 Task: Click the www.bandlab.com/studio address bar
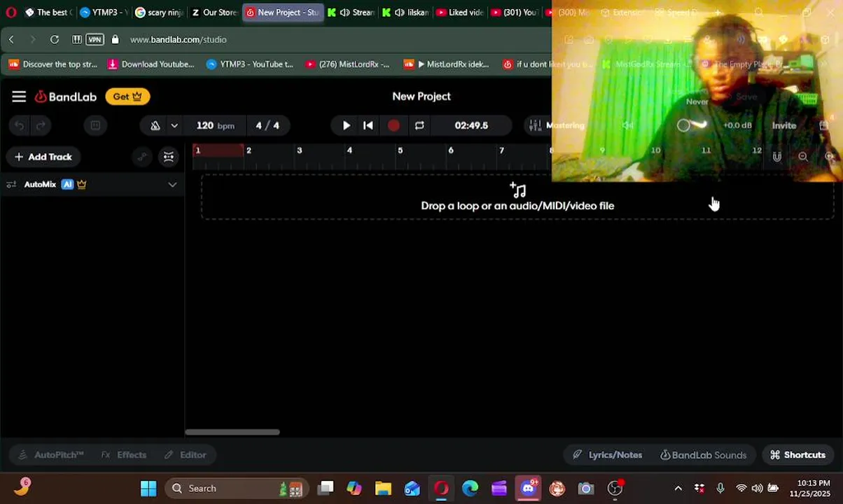[178, 40]
